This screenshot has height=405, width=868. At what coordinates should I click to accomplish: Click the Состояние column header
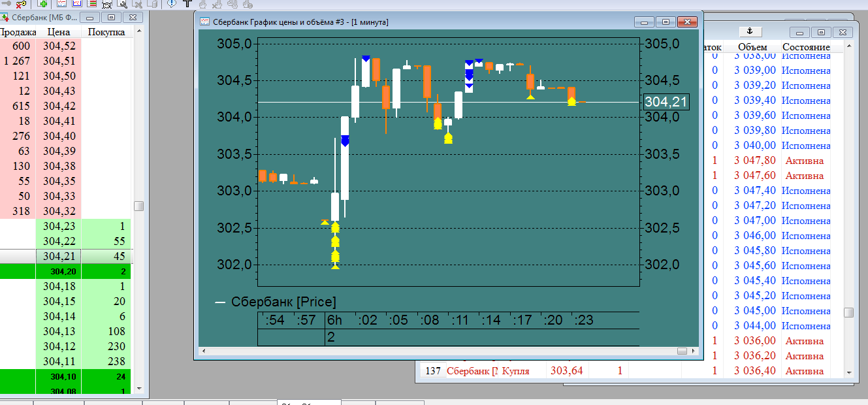[805, 47]
